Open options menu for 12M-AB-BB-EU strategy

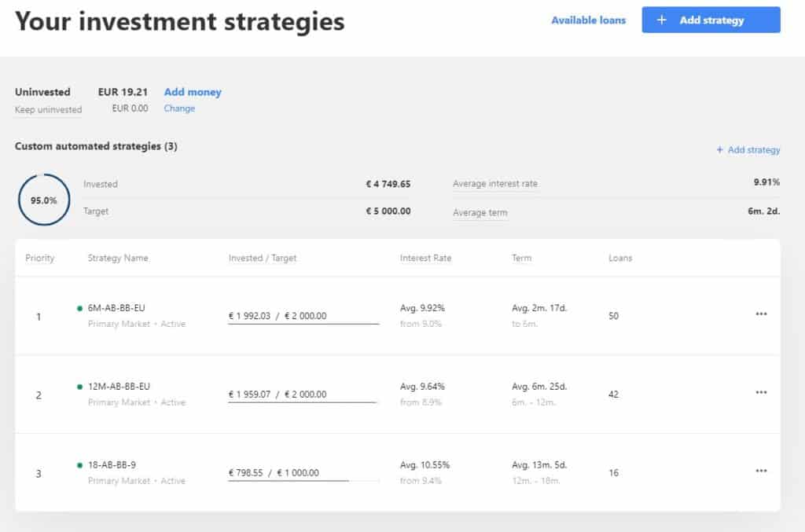[x=761, y=392]
